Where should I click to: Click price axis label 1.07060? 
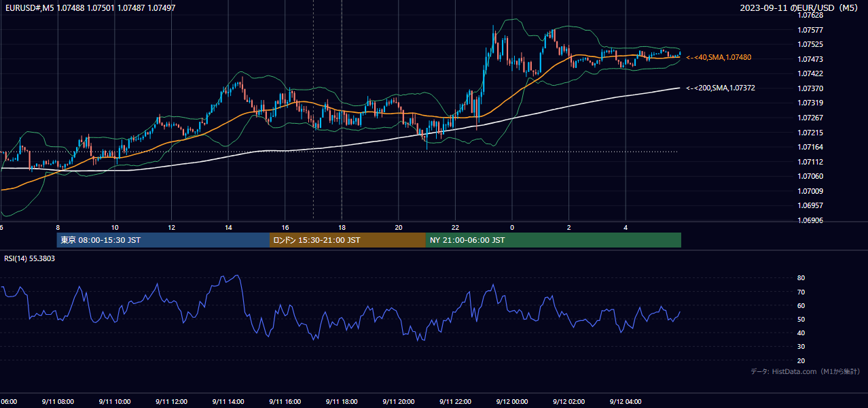coord(810,176)
